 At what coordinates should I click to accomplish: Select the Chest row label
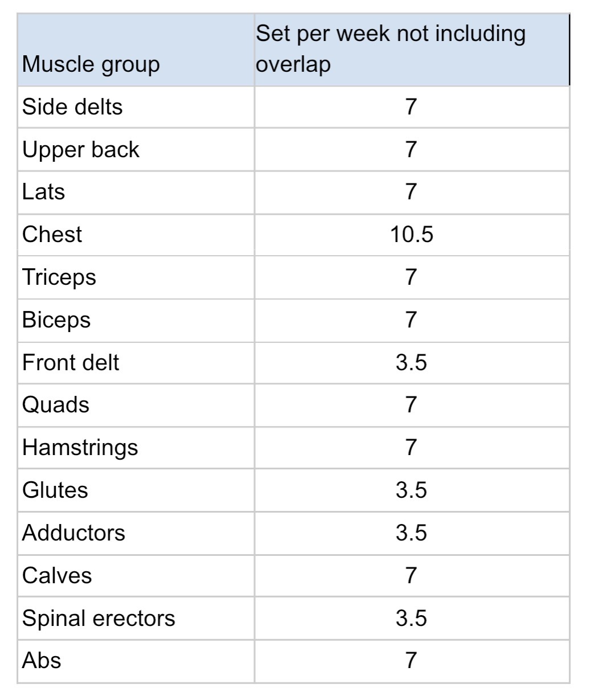point(52,234)
